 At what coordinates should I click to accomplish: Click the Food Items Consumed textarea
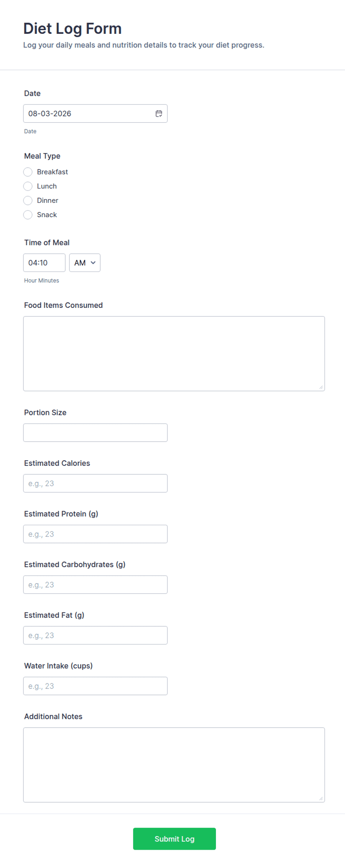[x=174, y=354]
